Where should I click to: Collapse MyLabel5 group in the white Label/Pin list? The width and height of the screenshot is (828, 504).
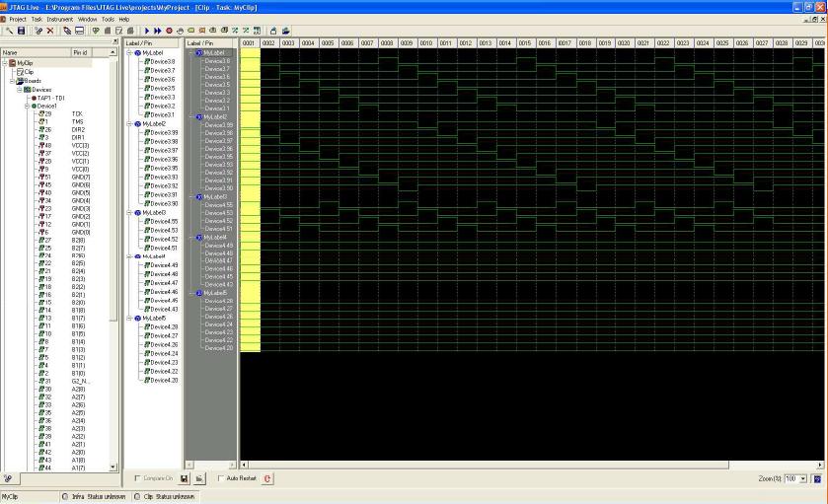click(x=129, y=319)
